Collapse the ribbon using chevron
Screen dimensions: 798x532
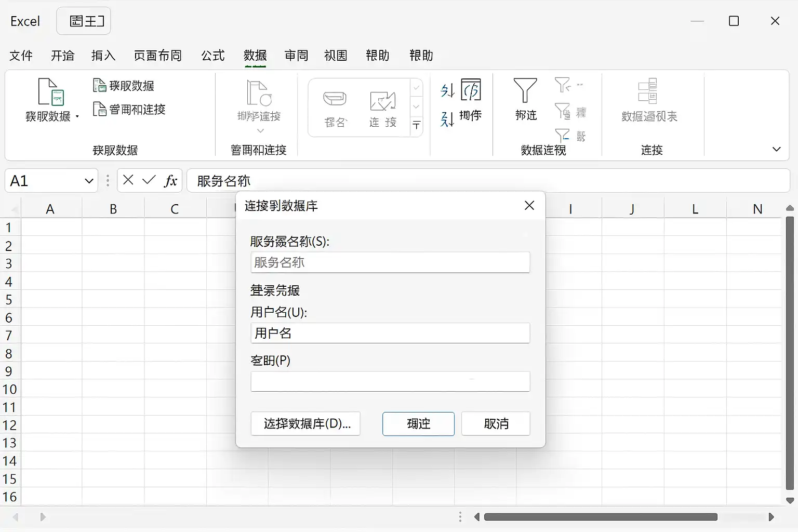coord(776,149)
